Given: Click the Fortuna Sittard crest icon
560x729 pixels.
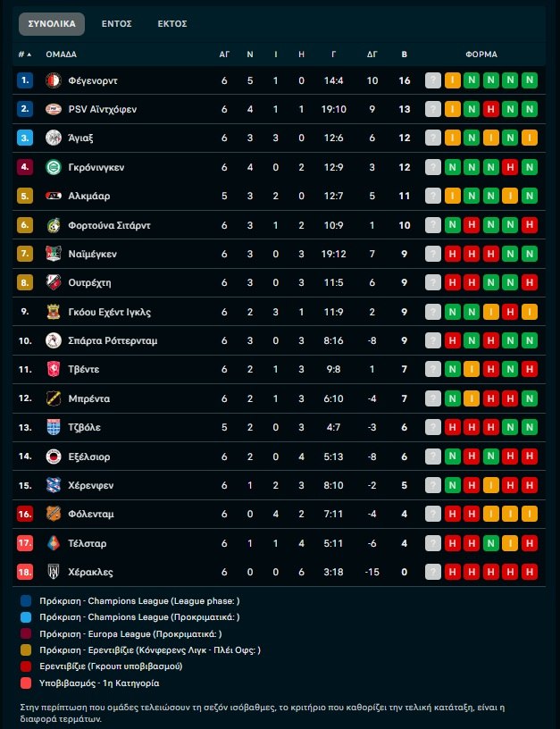Looking at the screenshot, I should click(53, 225).
